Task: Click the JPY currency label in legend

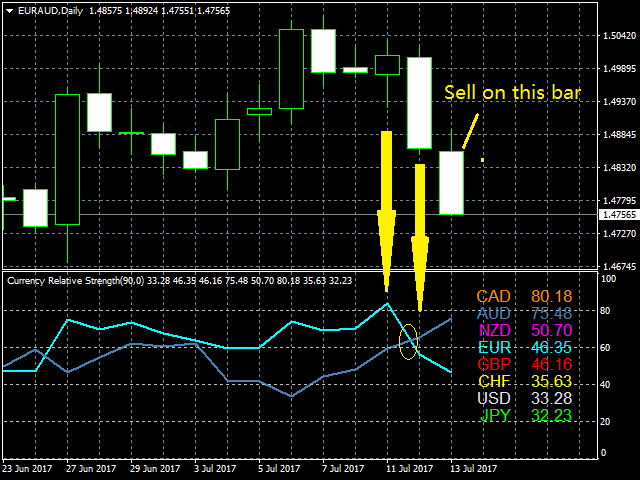Action: (496, 415)
